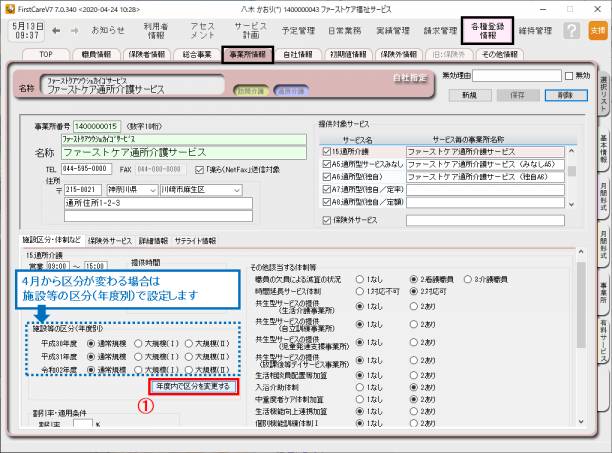Switch to the 自社情報 tab
Screen dimensions: 612x453
296,53
